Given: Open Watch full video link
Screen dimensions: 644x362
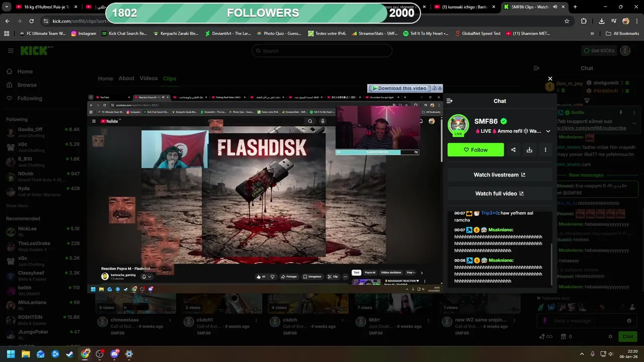Looking at the screenshot, I should click(500, 194).
